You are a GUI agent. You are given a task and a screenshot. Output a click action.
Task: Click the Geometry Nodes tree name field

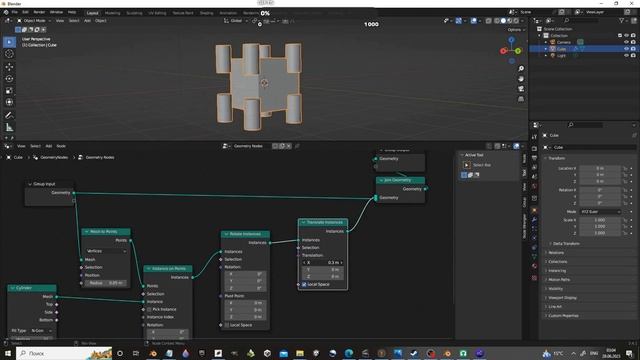point(248,146)
